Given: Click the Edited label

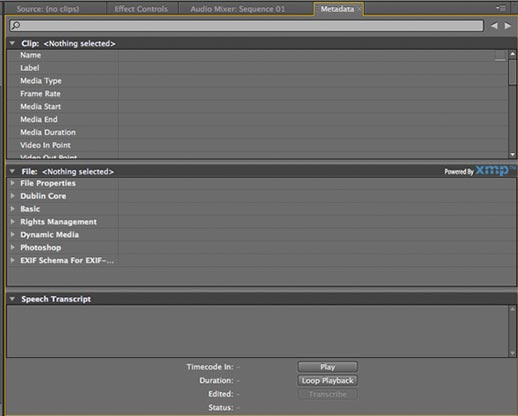Looking at the screenshot, I should point(221,394).
